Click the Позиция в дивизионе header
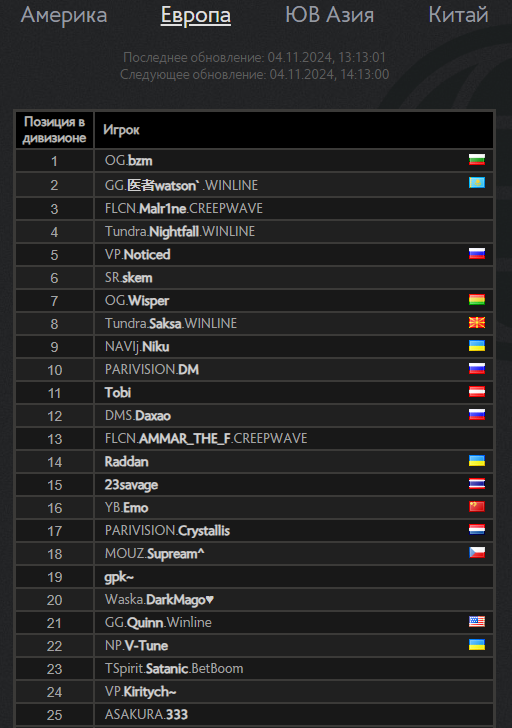Viewport: 512px width, 728px height. pos(55,130)
